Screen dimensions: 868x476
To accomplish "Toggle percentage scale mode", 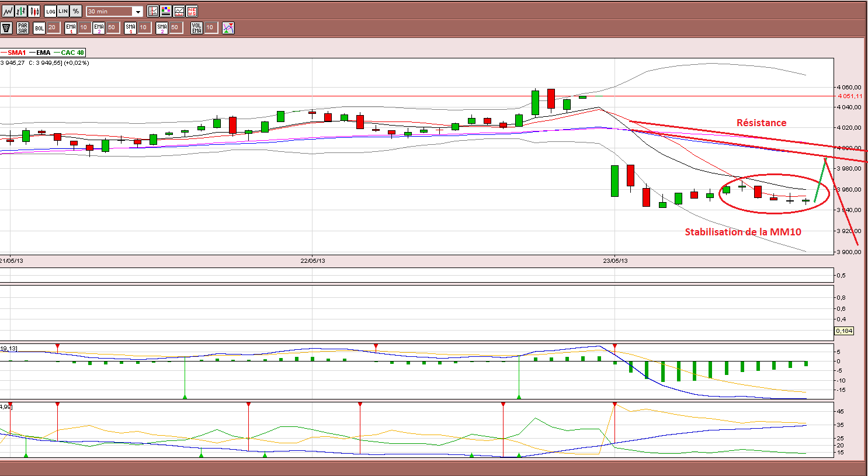I will click(x=76, y=11).
